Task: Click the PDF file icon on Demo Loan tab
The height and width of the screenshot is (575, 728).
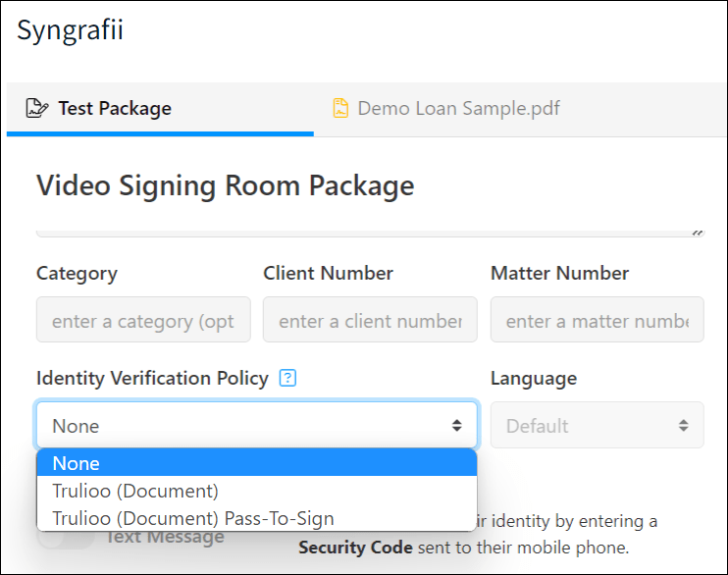Action: (x=340, y=108)
